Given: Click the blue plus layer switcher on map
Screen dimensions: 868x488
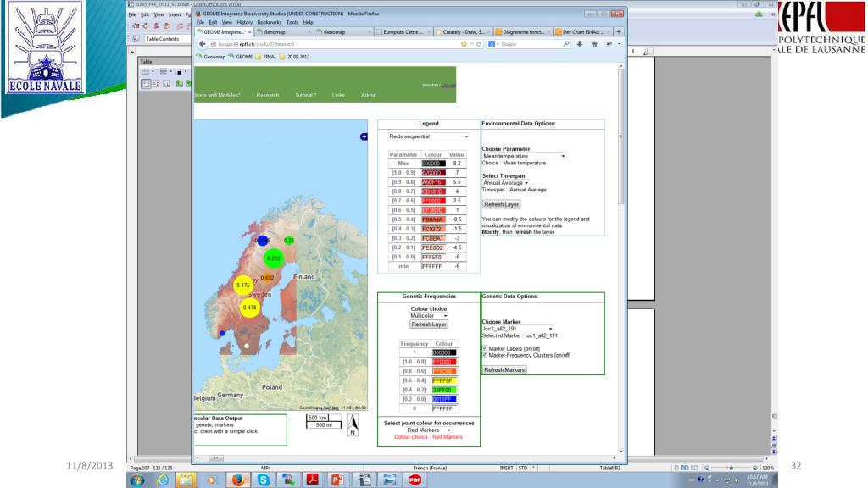Looking at the screenshot, I should (x=364, y=136).
